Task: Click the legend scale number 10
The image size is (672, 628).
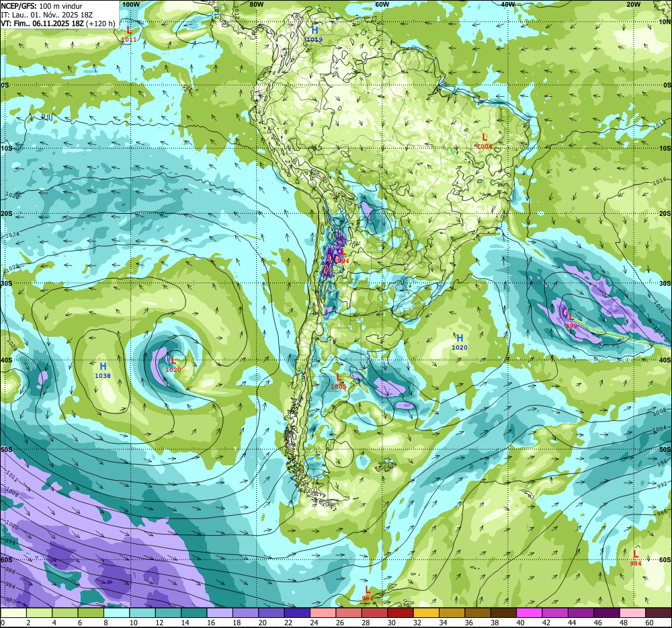Action: pos(134,623)
